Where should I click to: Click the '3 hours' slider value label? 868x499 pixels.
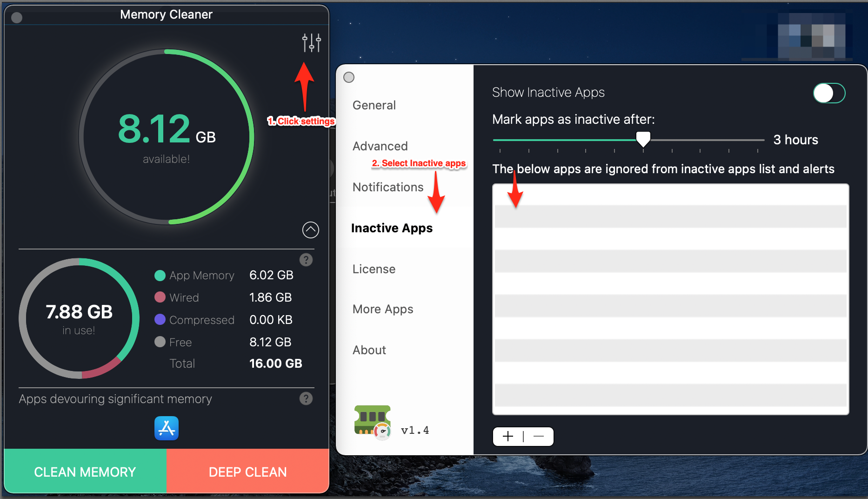795,140
